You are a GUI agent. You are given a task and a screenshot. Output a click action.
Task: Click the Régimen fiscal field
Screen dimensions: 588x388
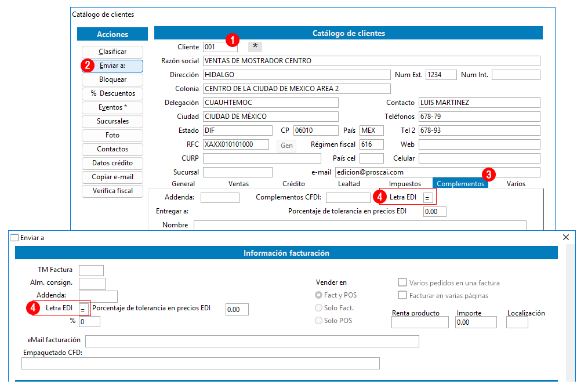click(372, 144)
